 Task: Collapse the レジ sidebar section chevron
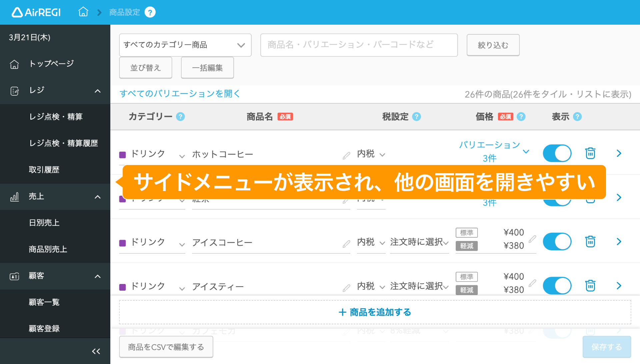[x=98, y=91]
